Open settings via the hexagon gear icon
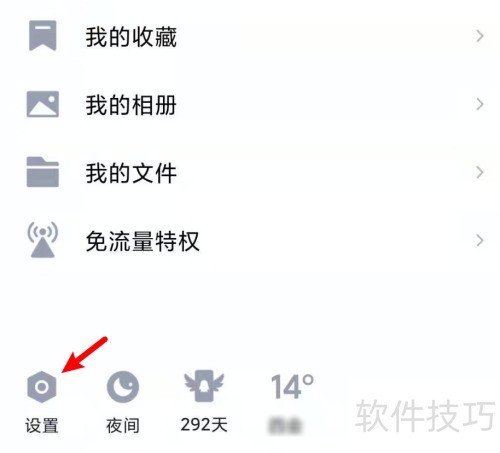The width and height of the screenshot is (500, 453). click(x=42, y=387)
